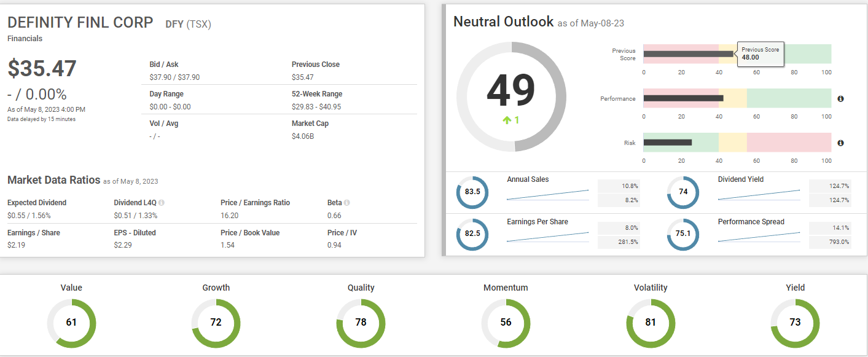Select the Yield score ring showing 73
The height and width of the screenshot is (357, 868).
795,323
